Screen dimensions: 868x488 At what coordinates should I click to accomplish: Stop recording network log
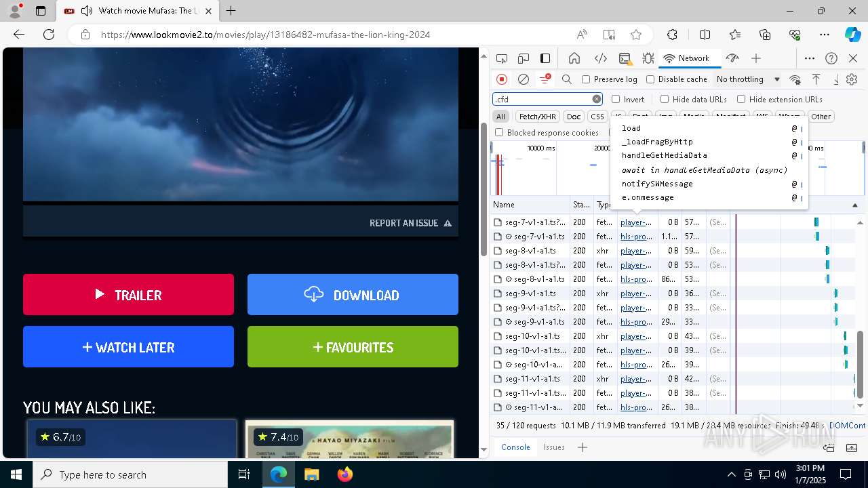[x=502, y=79]
